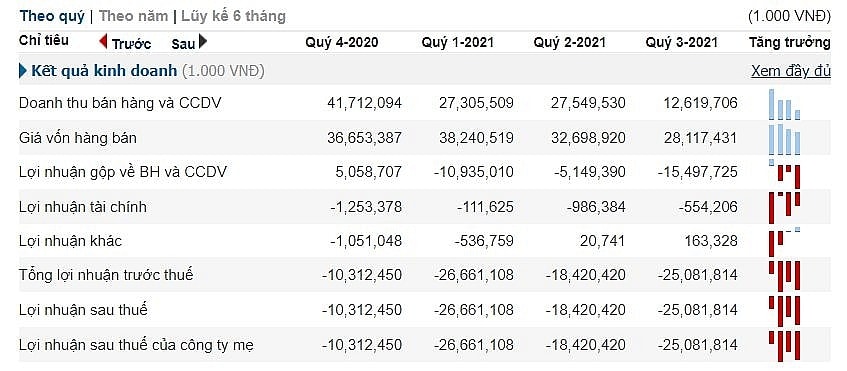Image resolution: width=847 pixels, height=371 pixels.
Task: Switch to Theo năm view
Action: pos(133,16)
